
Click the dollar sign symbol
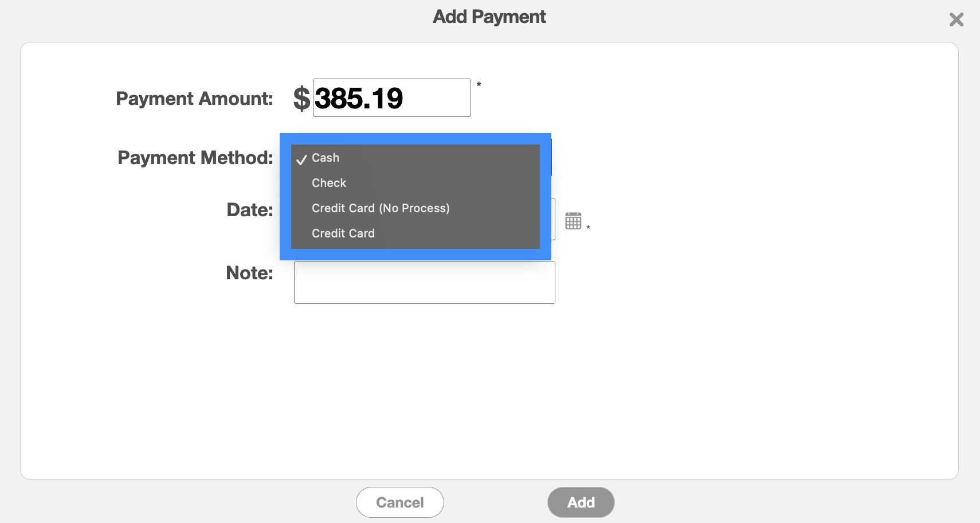301,98
